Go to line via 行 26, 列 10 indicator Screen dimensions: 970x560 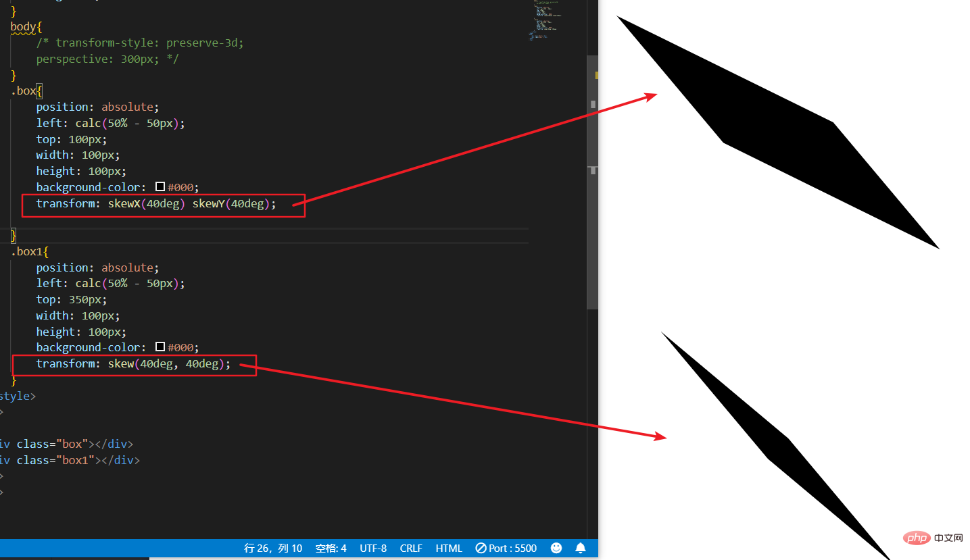click(x=273, y=548)
